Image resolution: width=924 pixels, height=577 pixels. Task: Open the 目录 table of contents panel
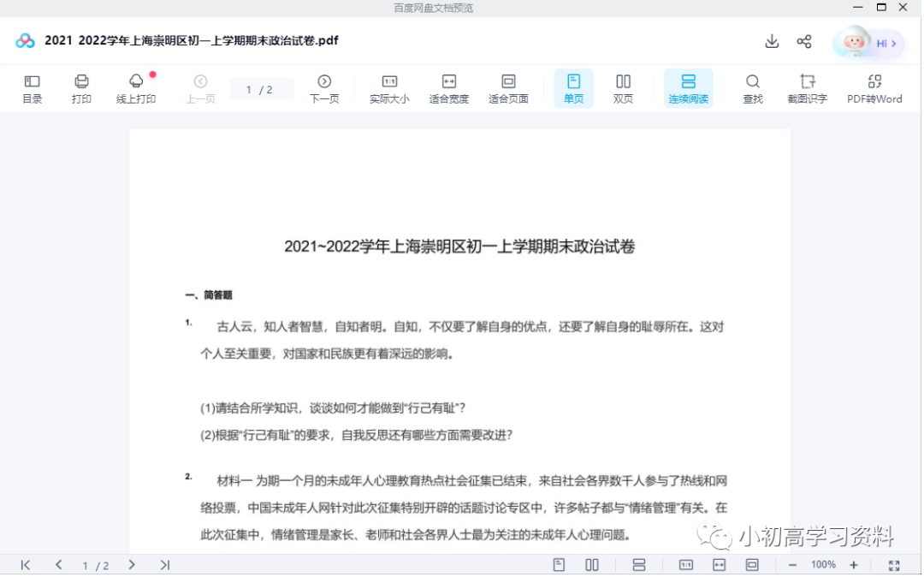pos(32,89)
